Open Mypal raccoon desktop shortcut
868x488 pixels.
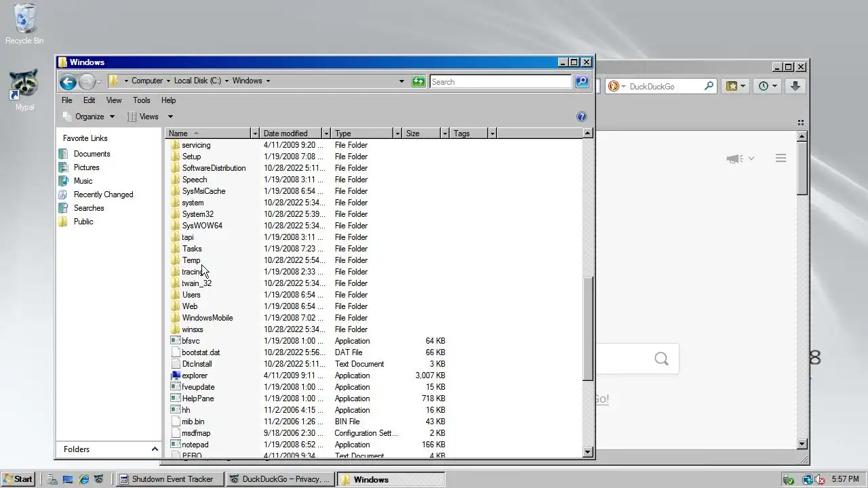click(24, 89)
